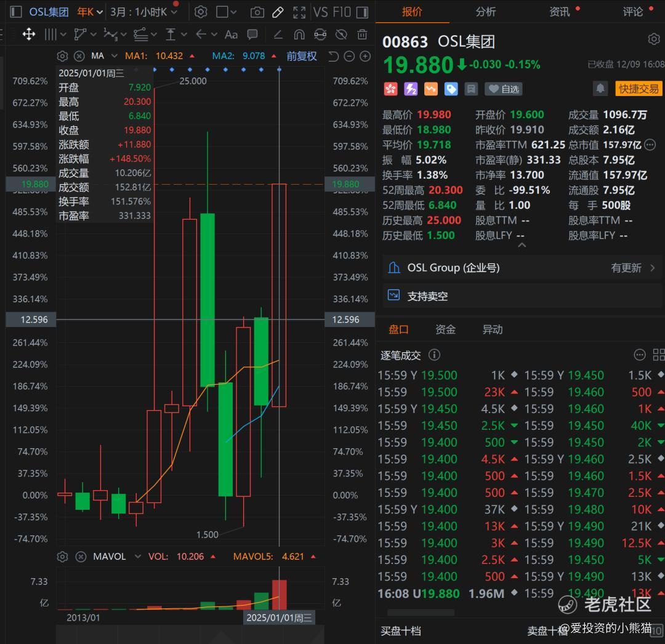Viewport: 665px width, 644px height.
Task: Expand the wave pattern tool options
Action: [123, 34]
